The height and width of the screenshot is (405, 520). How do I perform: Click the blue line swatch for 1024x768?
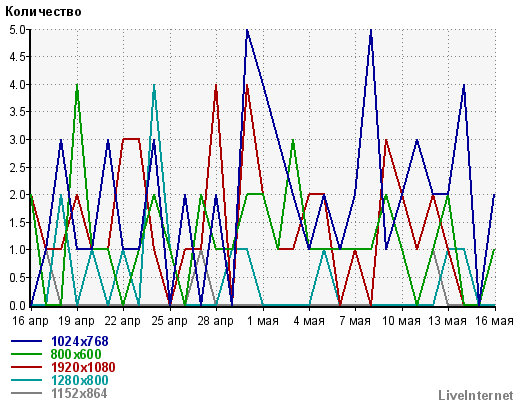click(x=27, y=341)
